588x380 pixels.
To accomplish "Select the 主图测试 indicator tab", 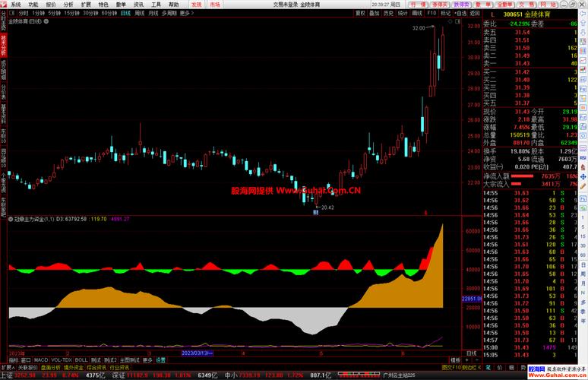I will click(130, 359).
